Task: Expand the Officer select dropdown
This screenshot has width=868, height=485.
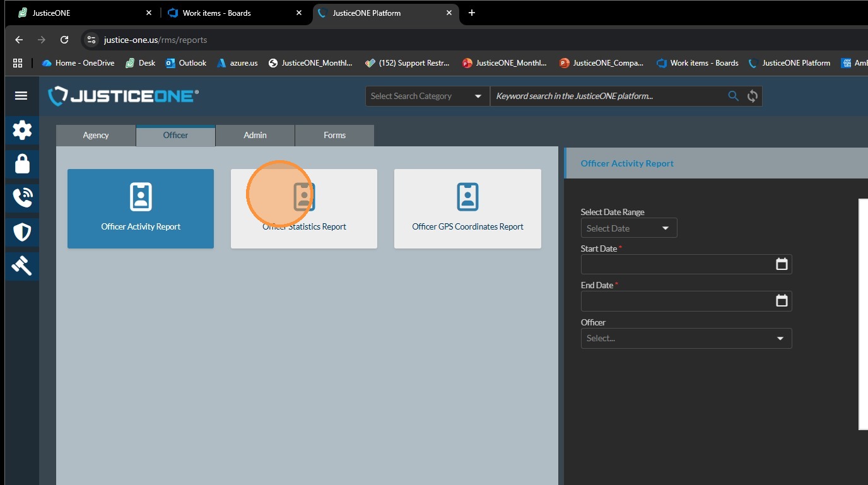Action: [x=686, y=339]
